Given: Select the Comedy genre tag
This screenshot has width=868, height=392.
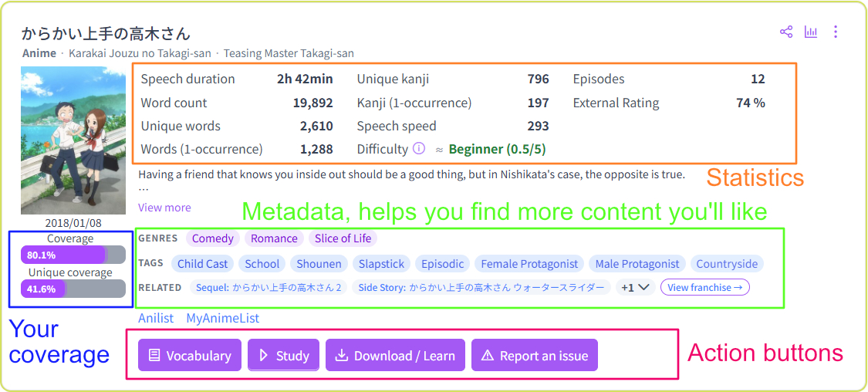Looking at the screenshot, I should tap(213, 238).
